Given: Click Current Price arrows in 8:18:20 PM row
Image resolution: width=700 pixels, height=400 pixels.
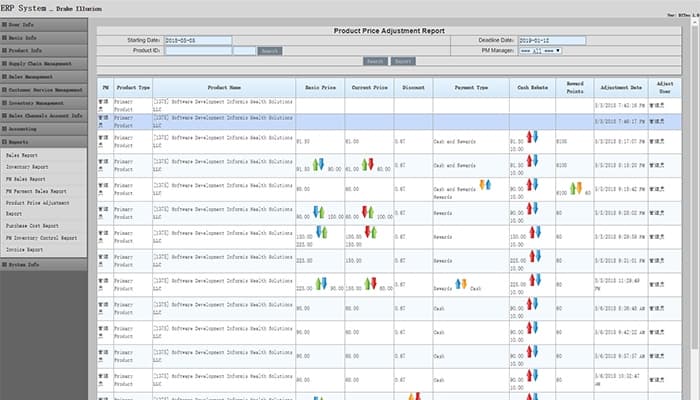Looking at the screenshot, I should 367,164.
